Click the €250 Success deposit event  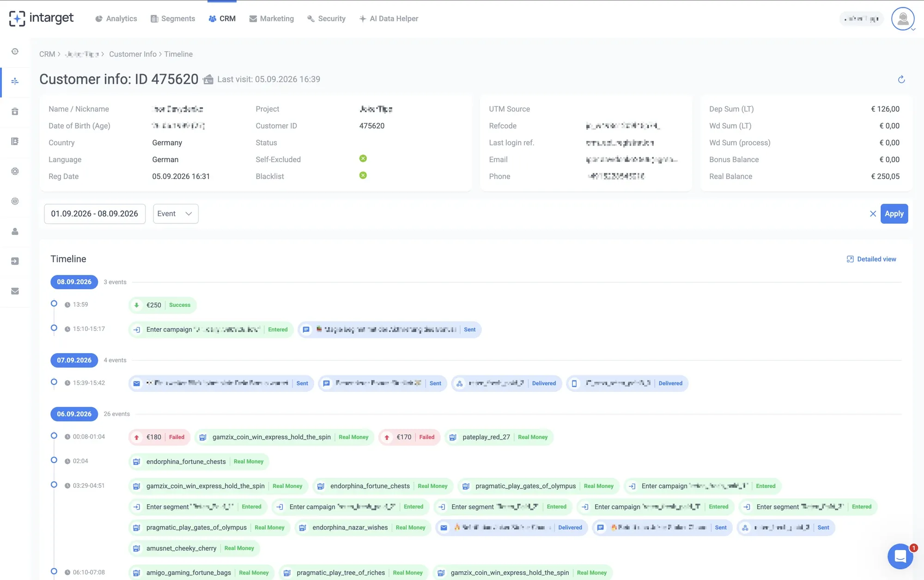click(162, 305)
